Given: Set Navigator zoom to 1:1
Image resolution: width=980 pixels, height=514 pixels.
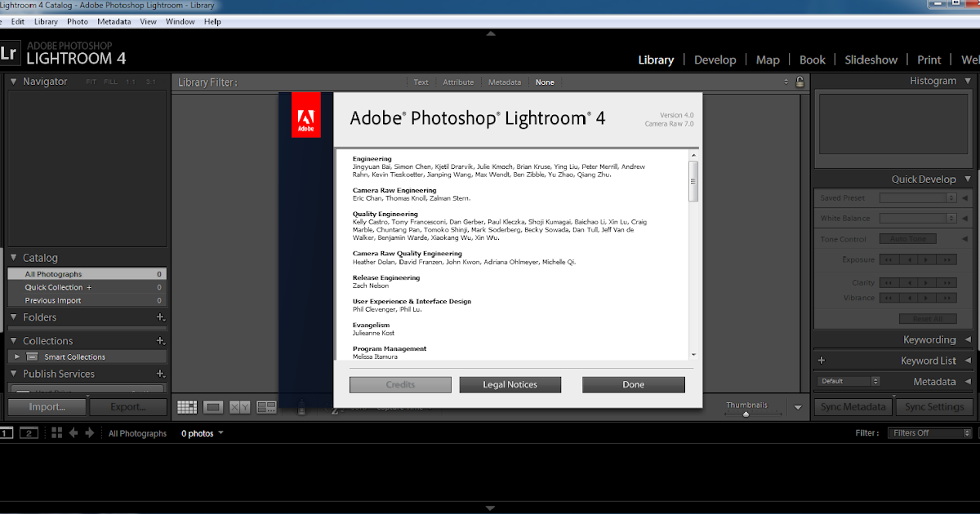Looking at the screenshot, I should pos(131,82).
